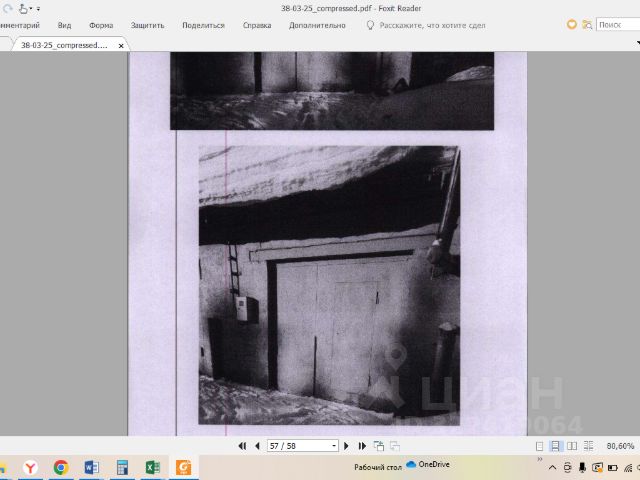The height and width of the screenshot is (480, 640).
Task: Click the OneDrive taskbar item
Action: [x=428, y=465]
